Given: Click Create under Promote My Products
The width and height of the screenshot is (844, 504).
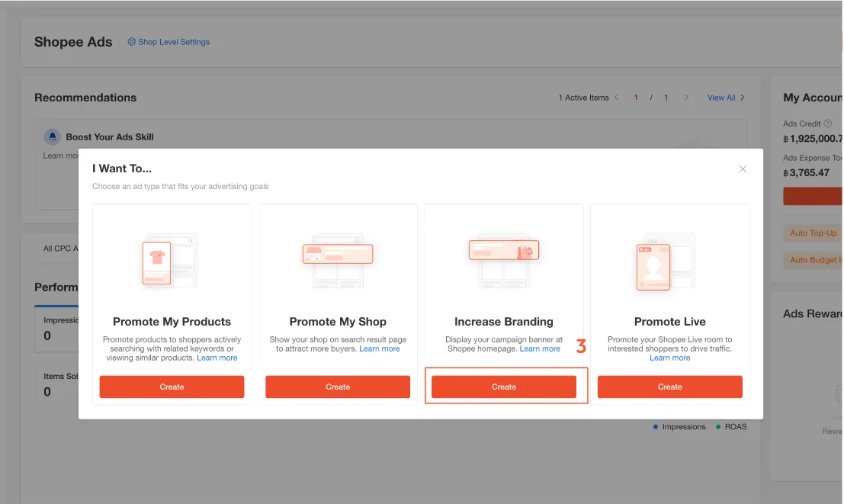Looking at the screenshot, I should [172, 387].
